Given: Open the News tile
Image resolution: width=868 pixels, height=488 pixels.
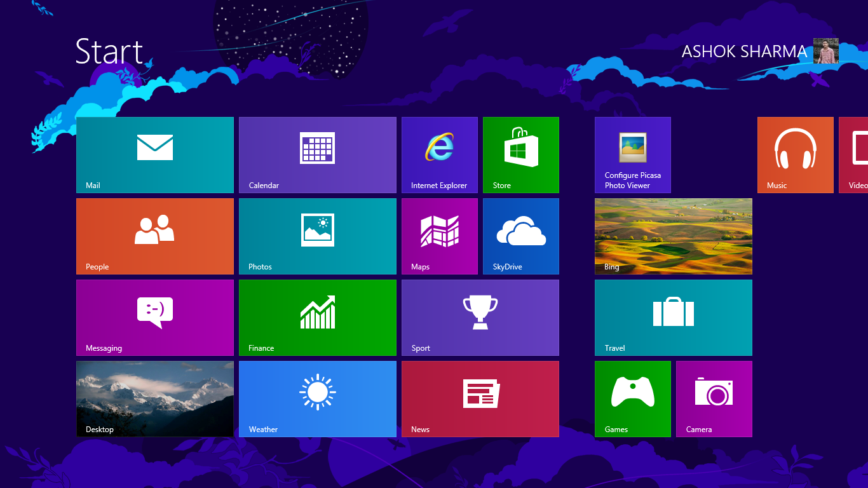Looking at the screenshot, I should tap(480, 399).
